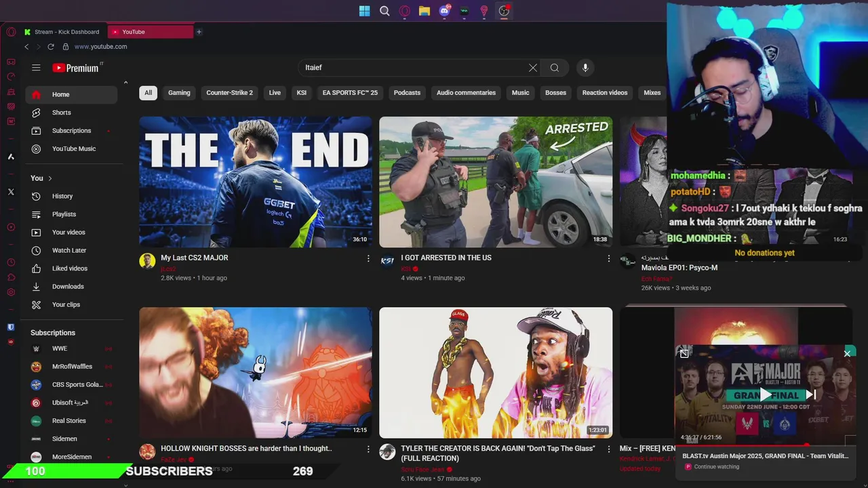Expand the miniplayer to full watch page
868x488 pixels.
click(684, 353)
